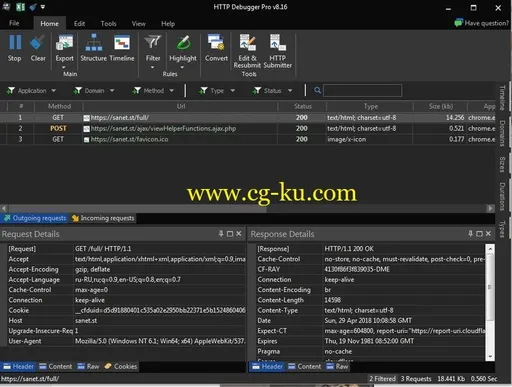Click scroll-left arrow of request list
The image size is (512, 387).
[4, 208]
